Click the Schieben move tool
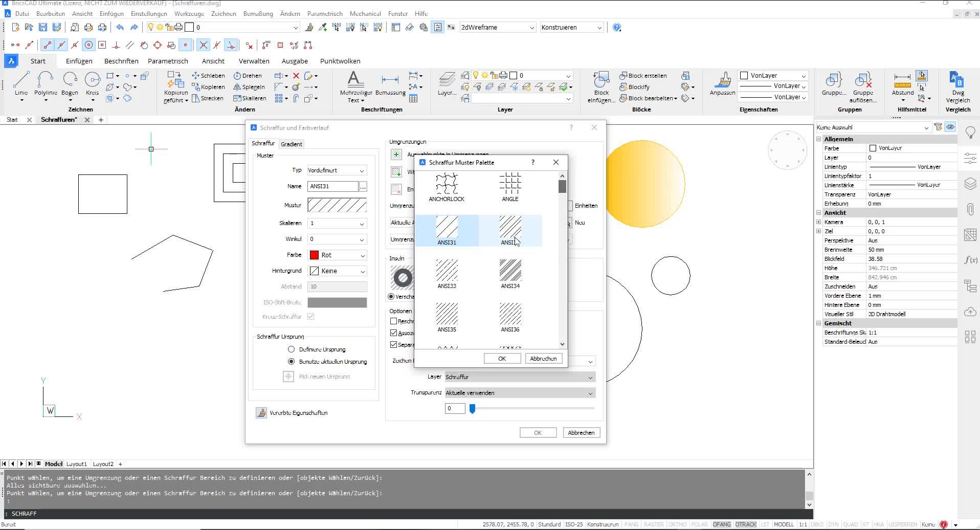980x530 pixels. click(x=208, y=76)
